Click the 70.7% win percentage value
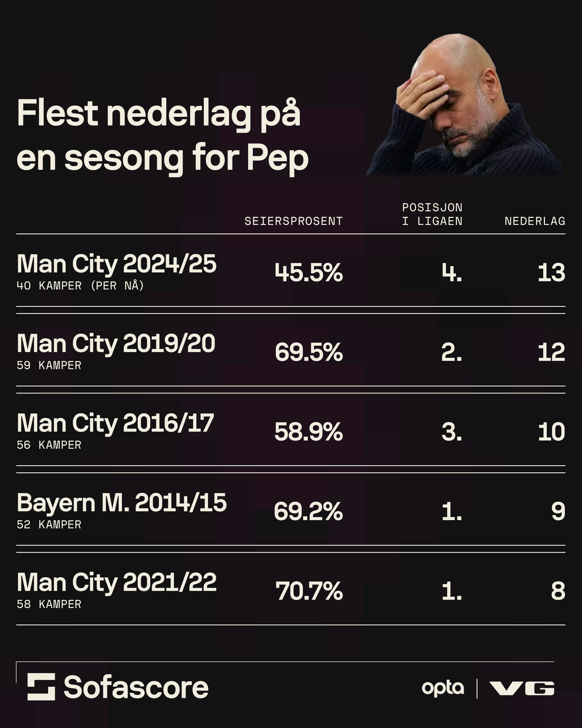The width and height of the screenshot is (582, 728). [x=309, y=591]
